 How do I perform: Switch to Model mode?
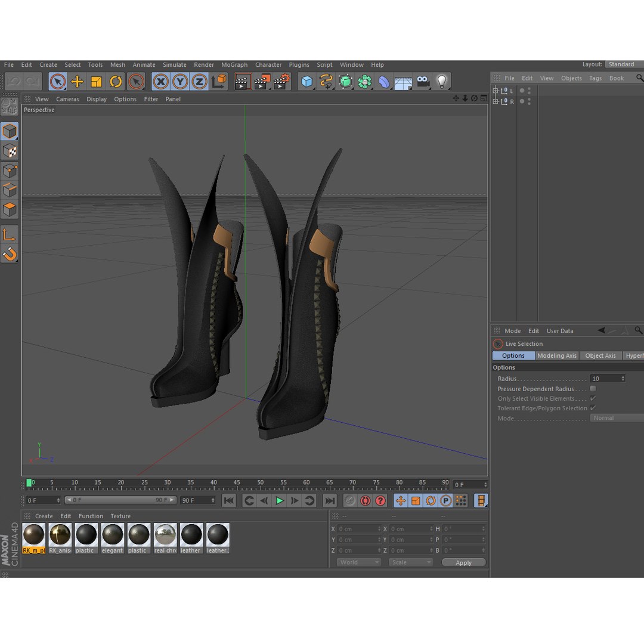click(10, 131)
